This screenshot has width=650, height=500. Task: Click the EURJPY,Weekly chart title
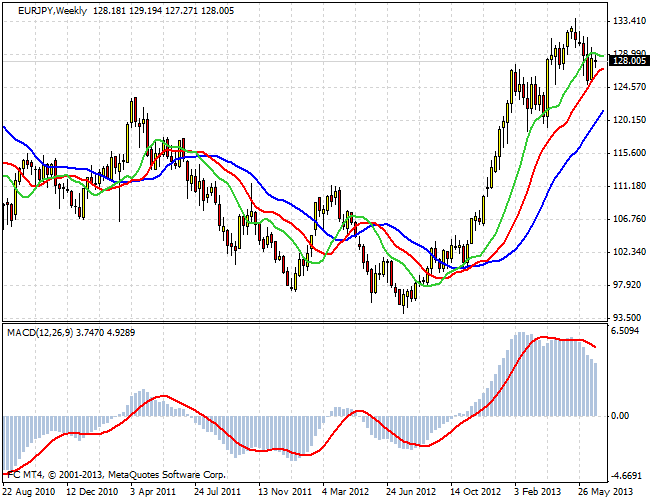pos(53,10)
